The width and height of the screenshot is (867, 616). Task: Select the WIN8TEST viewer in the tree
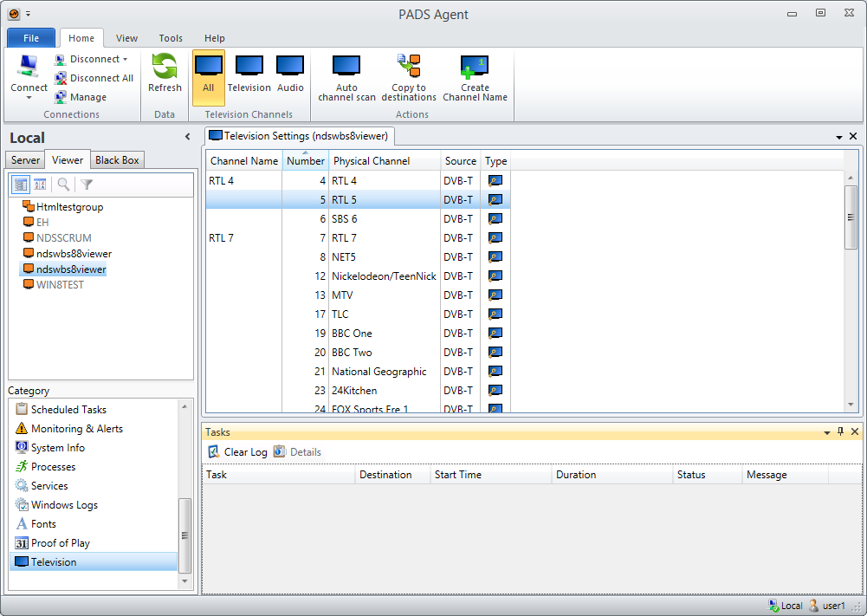pyautogui.click(x=60, y=285)
